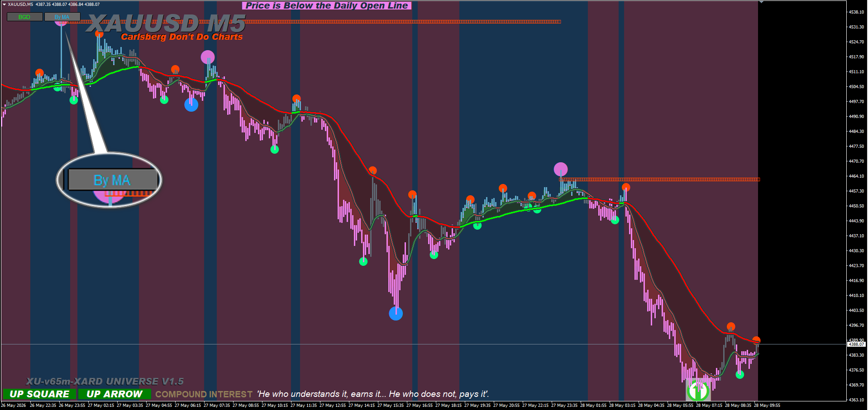Click the large pink circle near 27 May 07:35
Screen dimensions: 868x410
point(208,57)
